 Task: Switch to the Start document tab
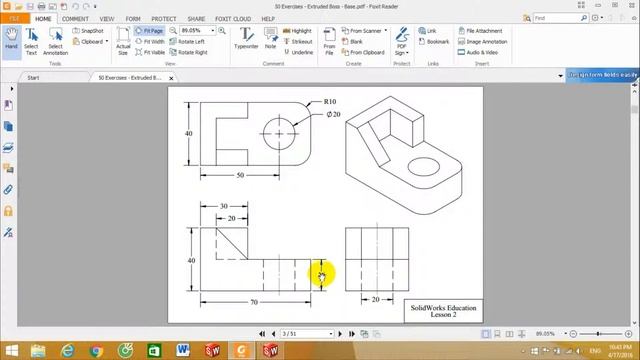point(33,78)
